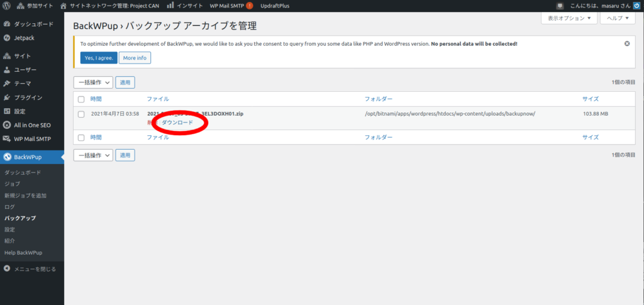Dismiss the consent notice with the X icon
Viewport: 644px width, 305px height.
click(626, 43)
